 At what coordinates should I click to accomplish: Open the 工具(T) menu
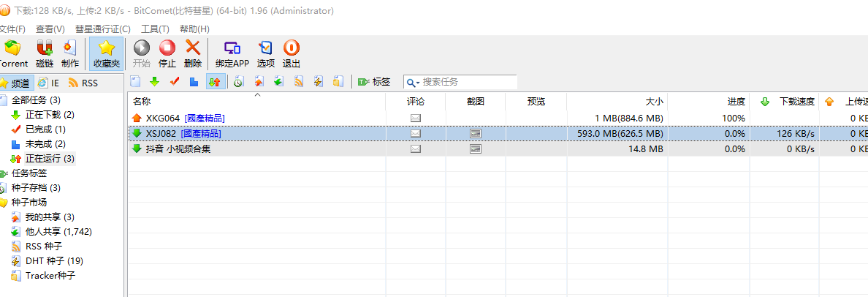pos(155,29)
